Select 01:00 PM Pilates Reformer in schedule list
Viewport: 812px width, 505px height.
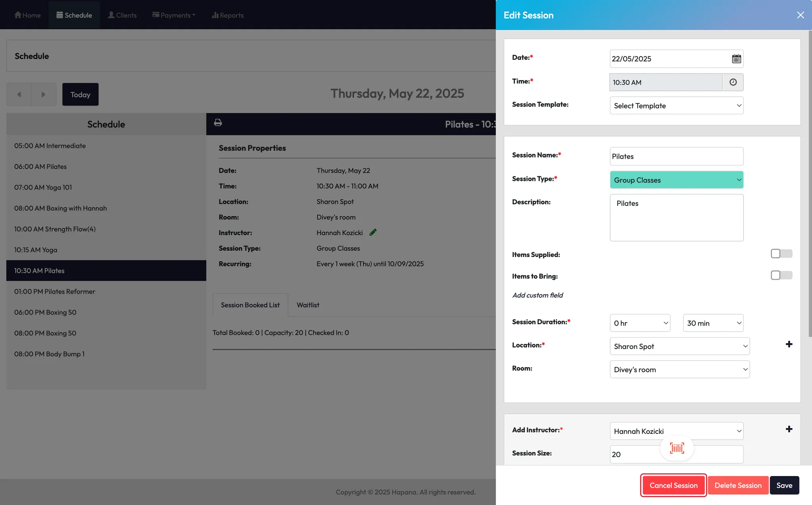tap(55, 292)
